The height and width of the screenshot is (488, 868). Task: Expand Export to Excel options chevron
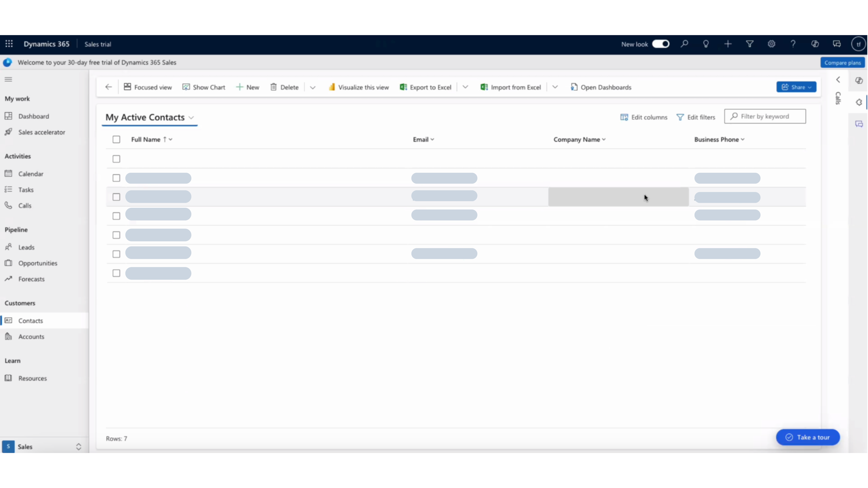coord(465,87)
